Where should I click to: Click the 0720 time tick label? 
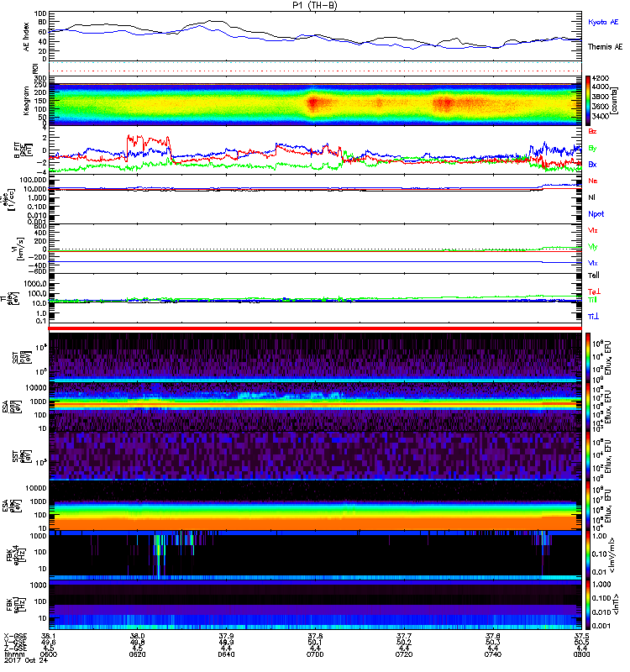(404, 654)
